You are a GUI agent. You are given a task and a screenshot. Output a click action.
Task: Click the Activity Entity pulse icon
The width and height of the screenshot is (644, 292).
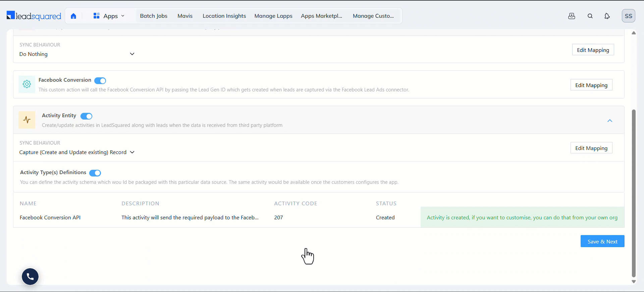coord(27,120)
